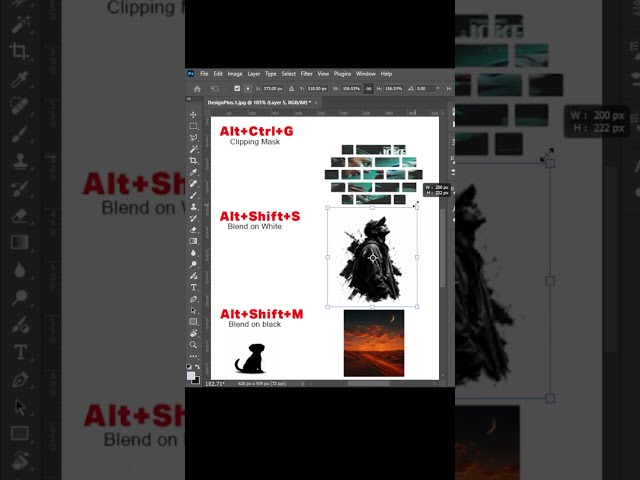Image resolution: width=640 pixels, height=480 pixels.
Task: Select the Hand tool
Action: tap(193, 333)
